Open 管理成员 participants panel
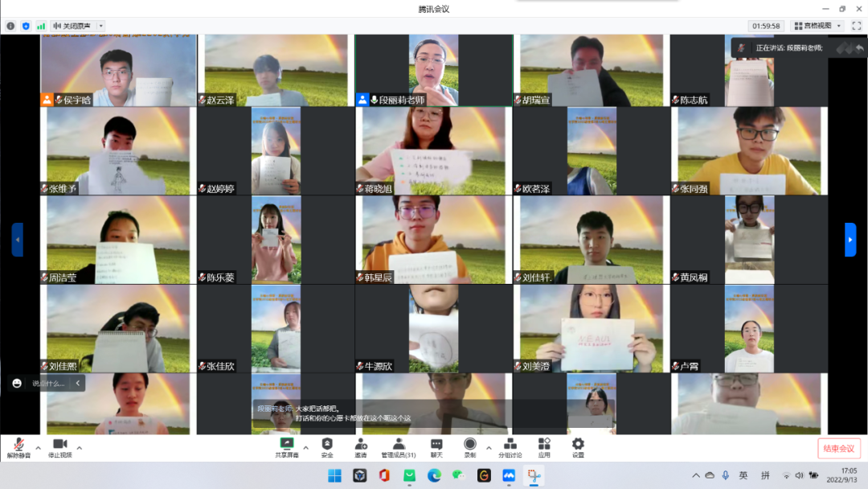This screenshot has width=868, height=489. [399, 447]
